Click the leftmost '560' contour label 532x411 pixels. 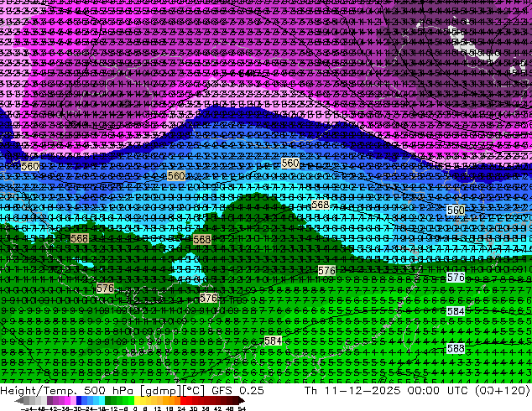[30, 167]
